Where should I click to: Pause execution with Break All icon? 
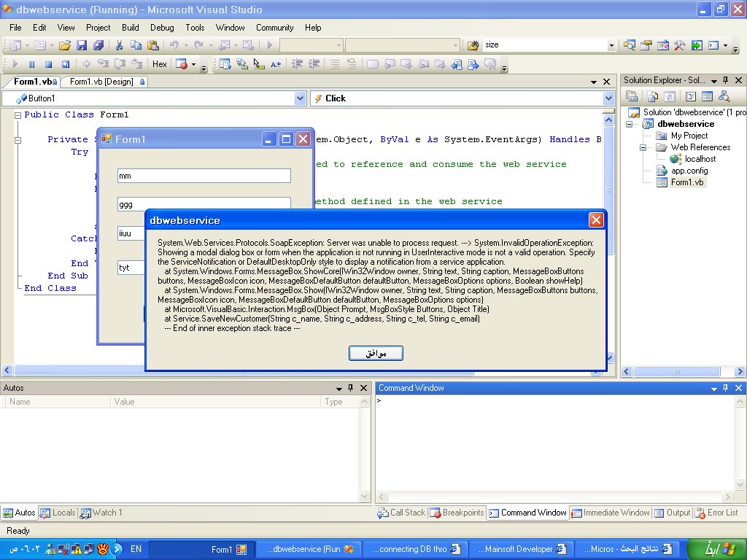32,64
